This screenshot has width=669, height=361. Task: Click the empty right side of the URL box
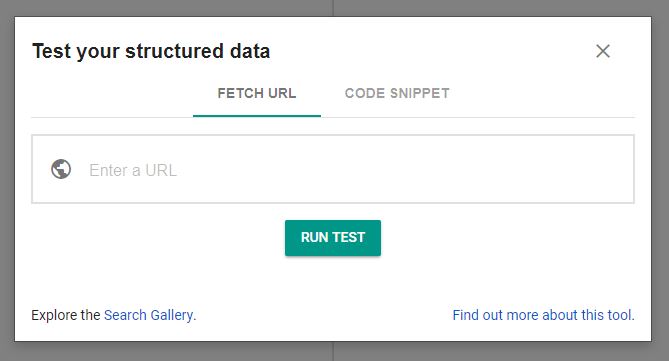pyautogui.click(x=469, y=169)
